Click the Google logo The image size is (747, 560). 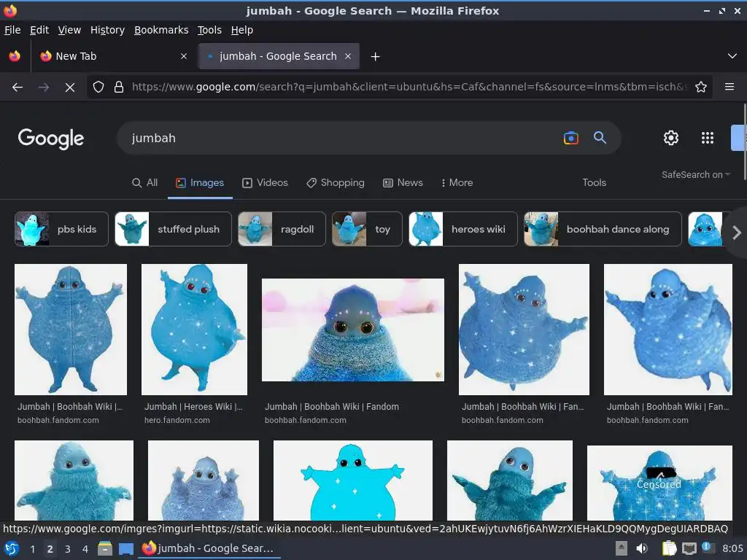(x=51, y=138)
